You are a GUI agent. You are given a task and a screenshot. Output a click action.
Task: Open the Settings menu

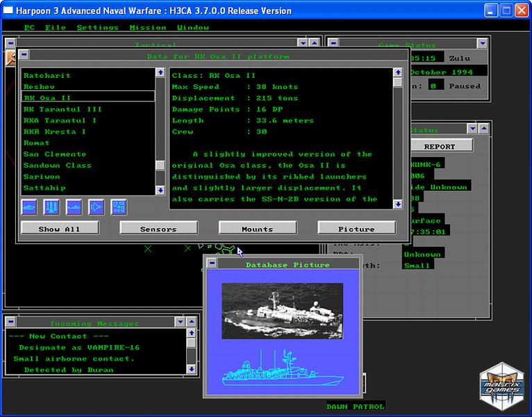(97, 28)
